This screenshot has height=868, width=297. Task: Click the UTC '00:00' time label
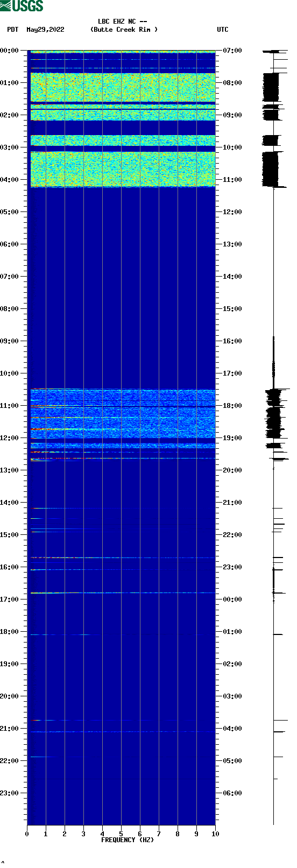(232, 599)
